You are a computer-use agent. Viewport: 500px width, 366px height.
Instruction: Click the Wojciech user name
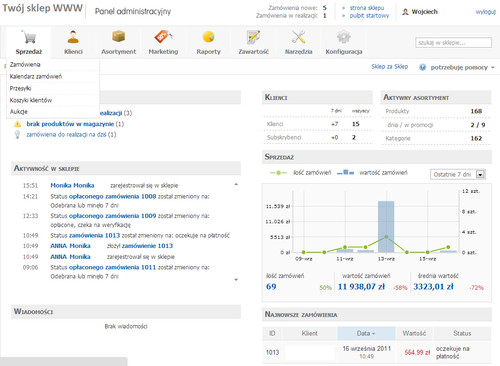424,12
